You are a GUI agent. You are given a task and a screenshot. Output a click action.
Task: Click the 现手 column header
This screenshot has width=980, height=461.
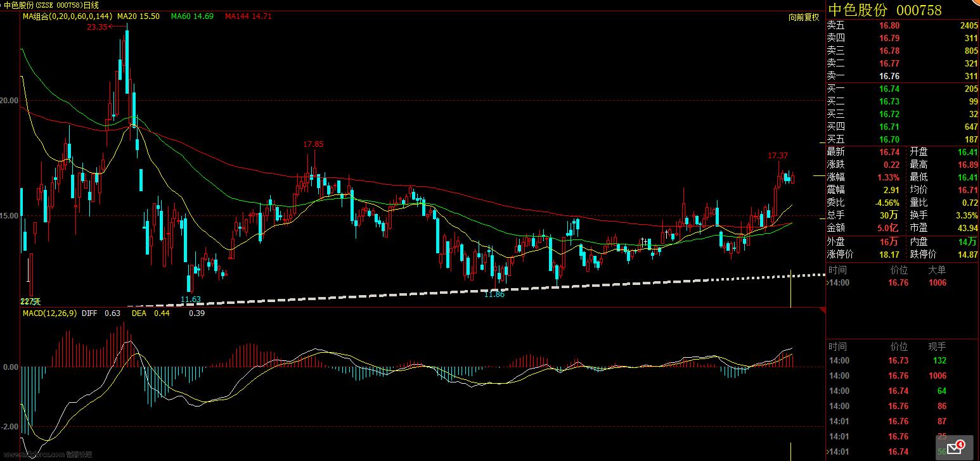938,346
